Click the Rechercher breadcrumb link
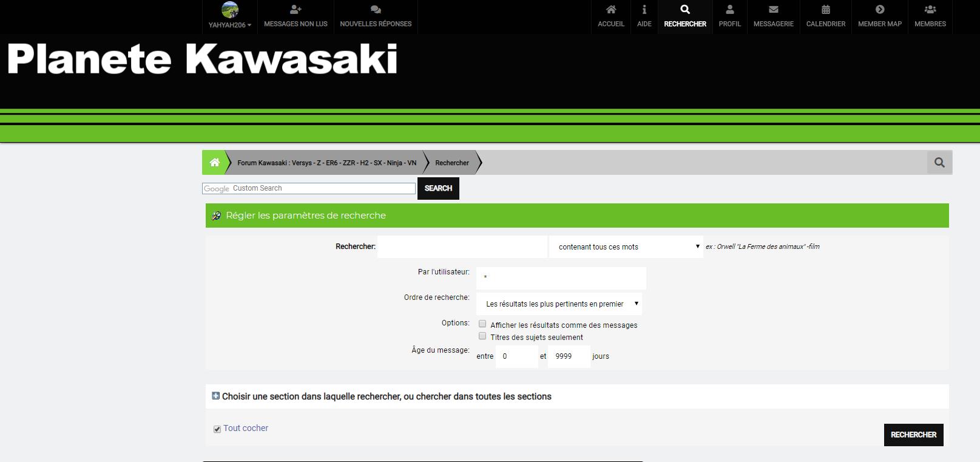Viewport: 980px width, 462px height. [x=452, y=163]
